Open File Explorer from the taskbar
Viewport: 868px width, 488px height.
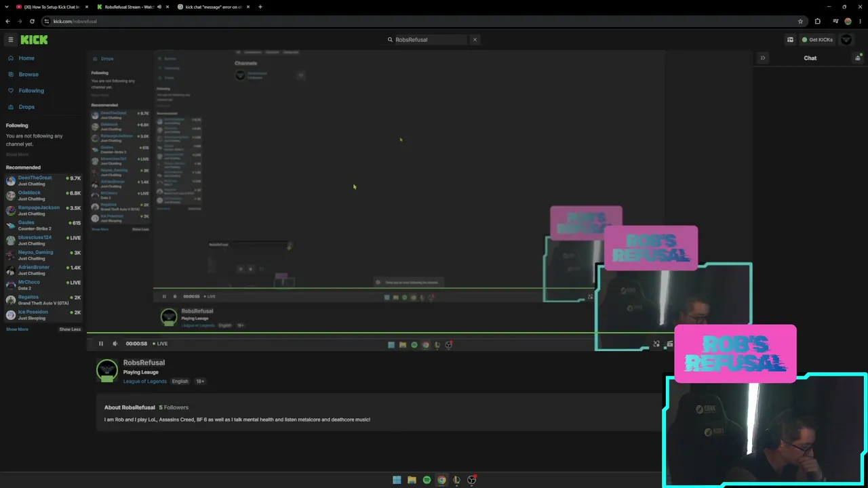412,480
